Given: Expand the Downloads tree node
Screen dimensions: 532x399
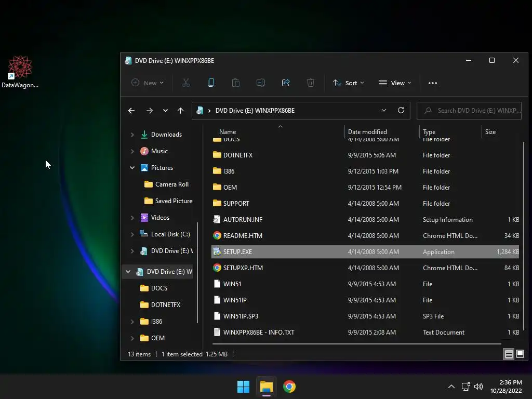Looking at the screenshot, I should pos(132,135).
